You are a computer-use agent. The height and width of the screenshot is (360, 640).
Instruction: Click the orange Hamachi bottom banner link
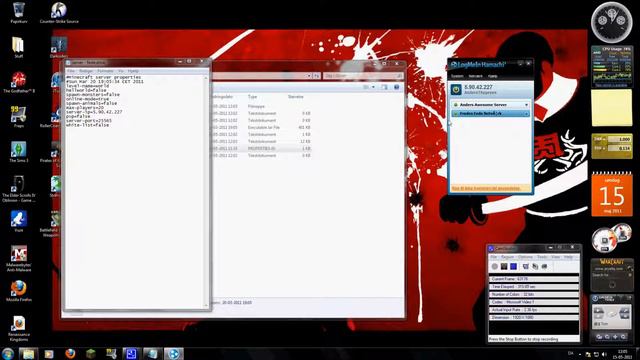coord(486,188)
